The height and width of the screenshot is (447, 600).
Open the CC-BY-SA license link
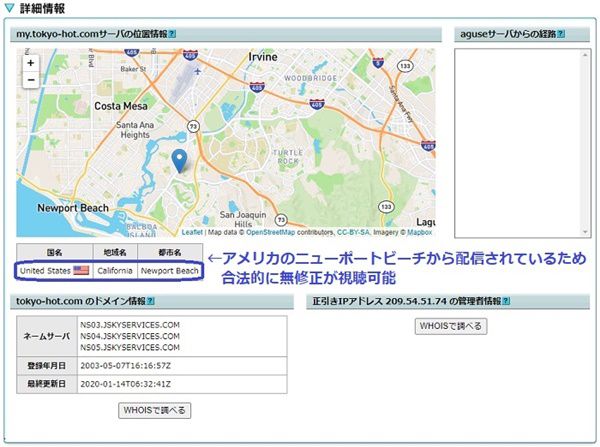click(x=353, y=232)
